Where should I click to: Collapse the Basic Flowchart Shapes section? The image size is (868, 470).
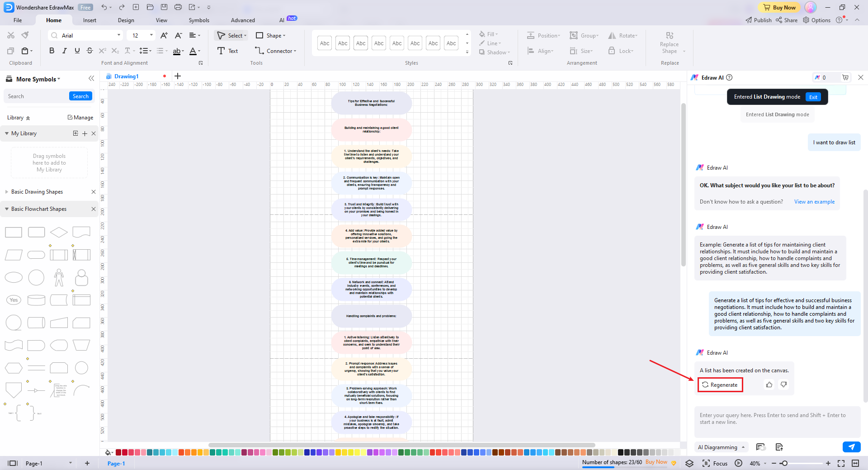pos(7,209)
